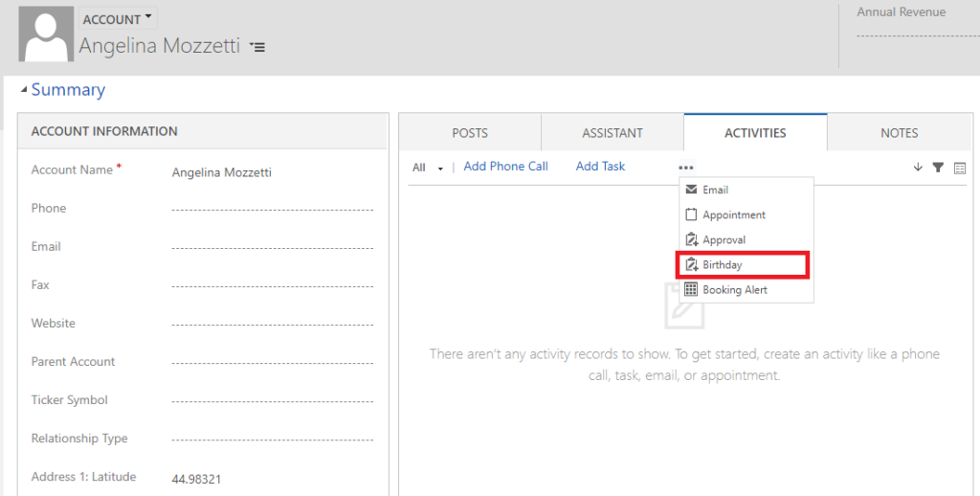Viewport: 980px width, 496px height.
Task: Click the Add Task link
Action: click(600, 167)
